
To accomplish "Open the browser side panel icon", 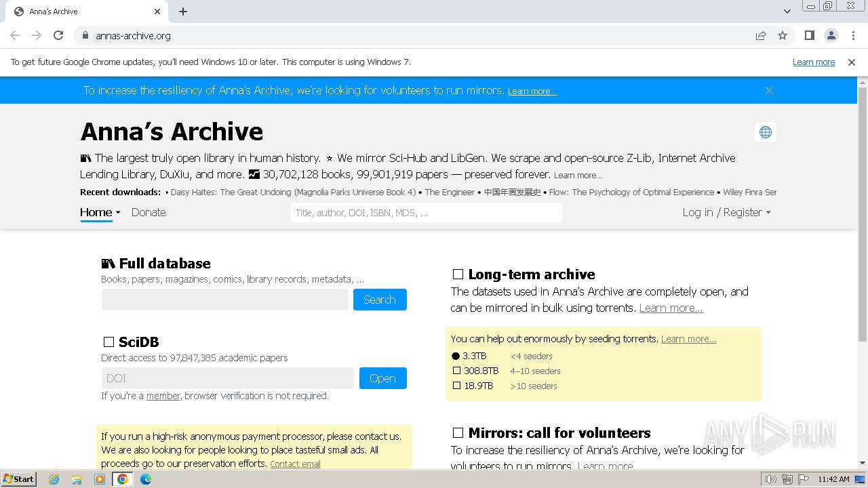I will 810,35.
